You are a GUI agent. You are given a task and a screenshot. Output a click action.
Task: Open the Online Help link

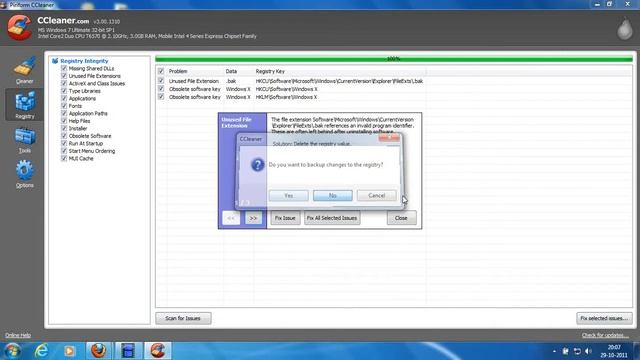pyautogui.click(x=18, y=336)
